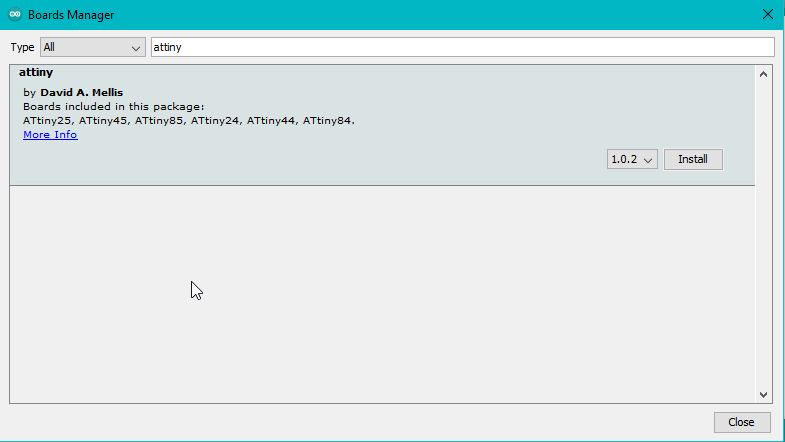
Task: Open the Type filter dropdown
Action: click(x=93, y=47)
